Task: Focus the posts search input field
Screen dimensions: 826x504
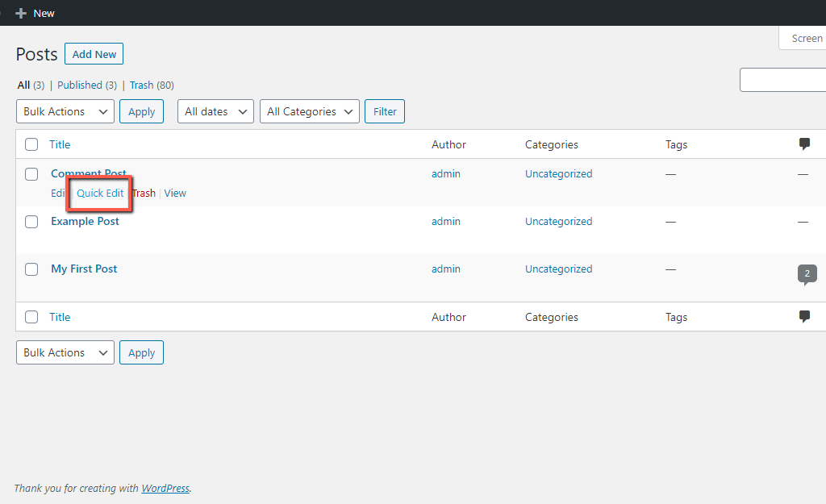Action: point(782,80)
